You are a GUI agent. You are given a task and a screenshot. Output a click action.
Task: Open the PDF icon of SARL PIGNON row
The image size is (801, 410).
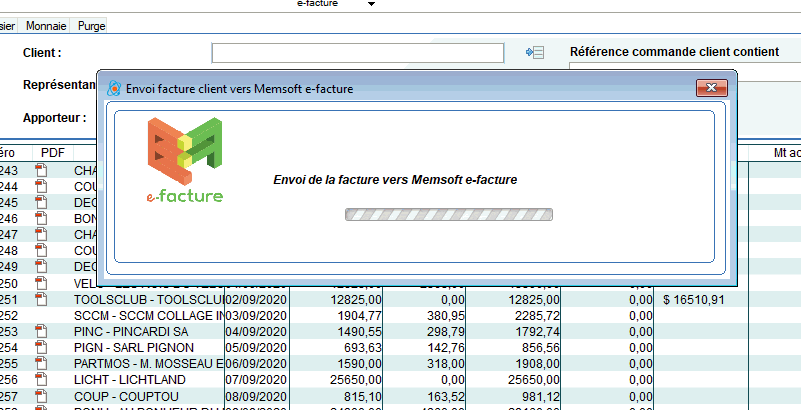coord(41,347)
